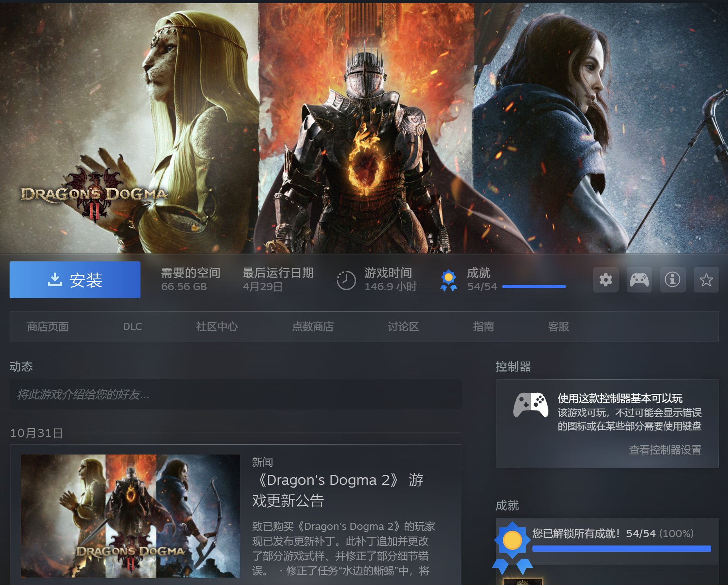Click the 成就 section heading in sidebar
Image resolution: width=728 pixels, height=585 pixels.
coord(507,506)
